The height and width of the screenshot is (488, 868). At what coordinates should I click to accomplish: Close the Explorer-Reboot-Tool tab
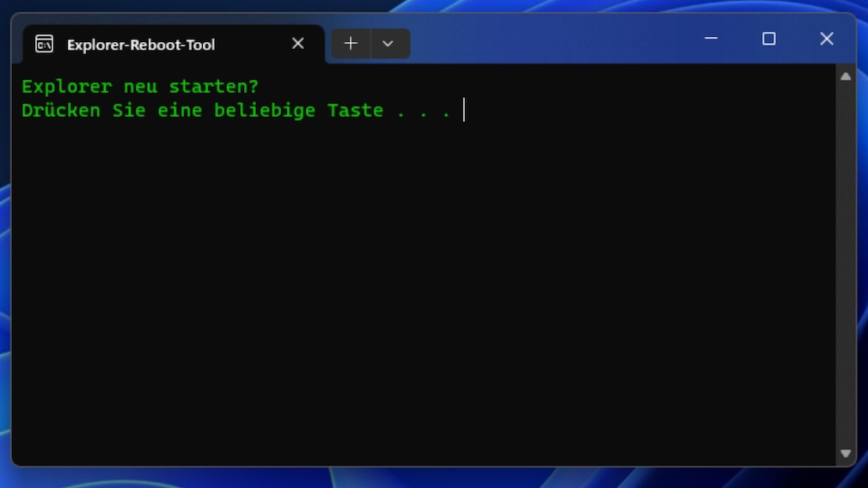click(x=297, y=44)
